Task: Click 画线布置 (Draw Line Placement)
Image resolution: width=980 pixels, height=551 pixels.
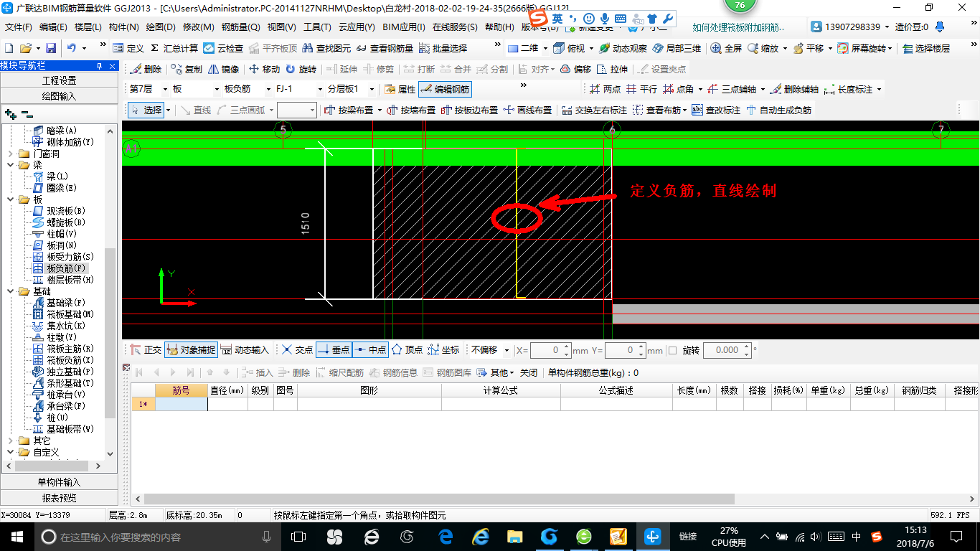Action: click(528, 110)
